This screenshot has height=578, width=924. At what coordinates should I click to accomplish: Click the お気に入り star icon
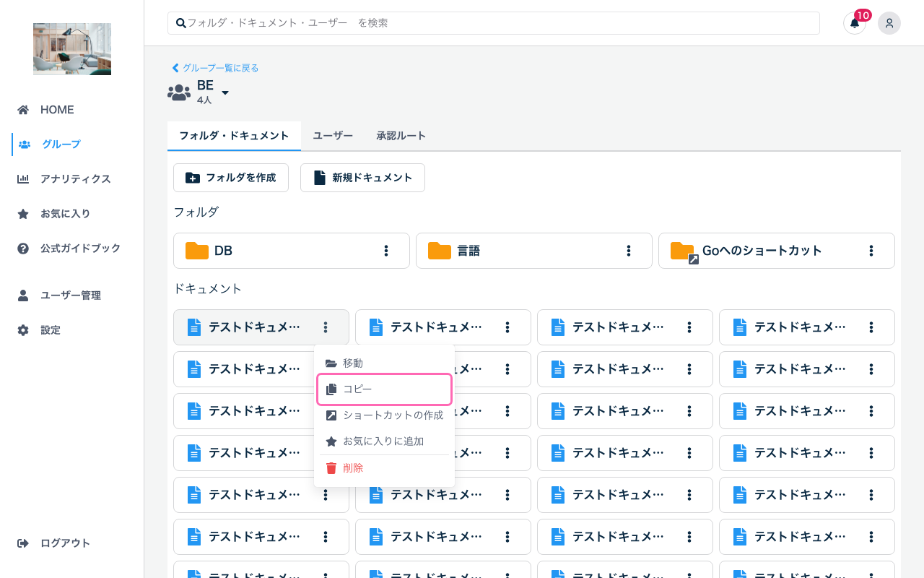[x=25, y=213]
